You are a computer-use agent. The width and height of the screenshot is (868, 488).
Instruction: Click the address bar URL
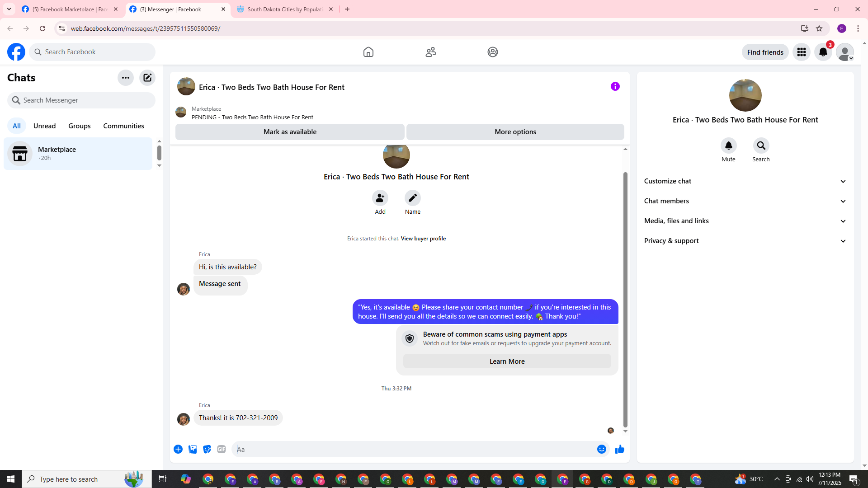(x=146, y=28)
